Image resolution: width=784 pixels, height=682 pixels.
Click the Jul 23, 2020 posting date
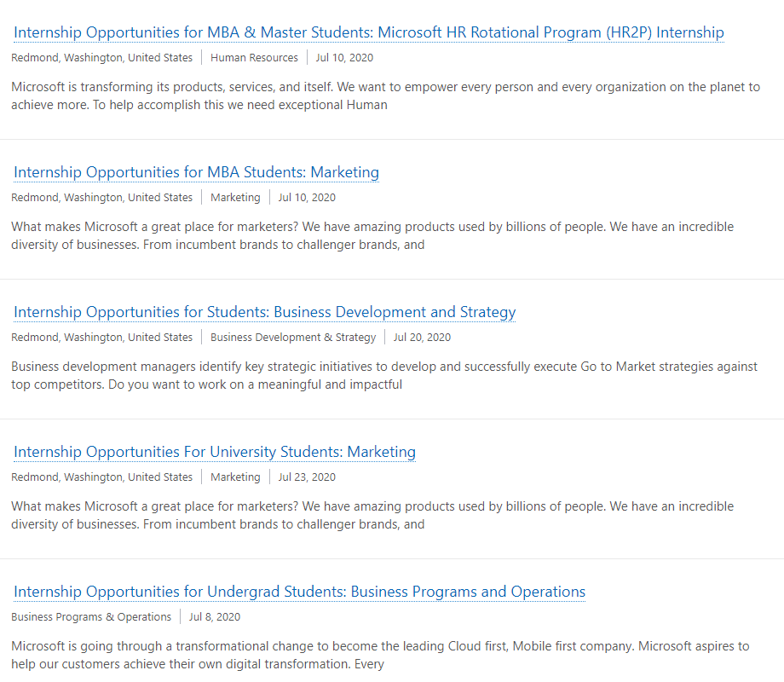[x=307, y=477]
